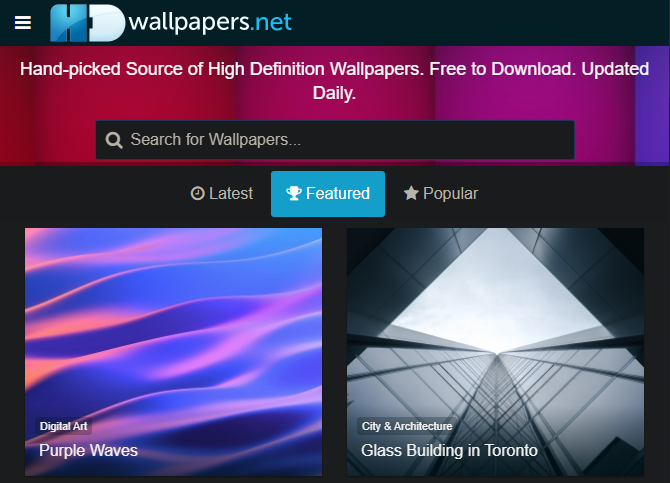The height and width of the screenshot is (483, 670).
Task: Click the trophy icon on Featured
Action: [294, 193]
